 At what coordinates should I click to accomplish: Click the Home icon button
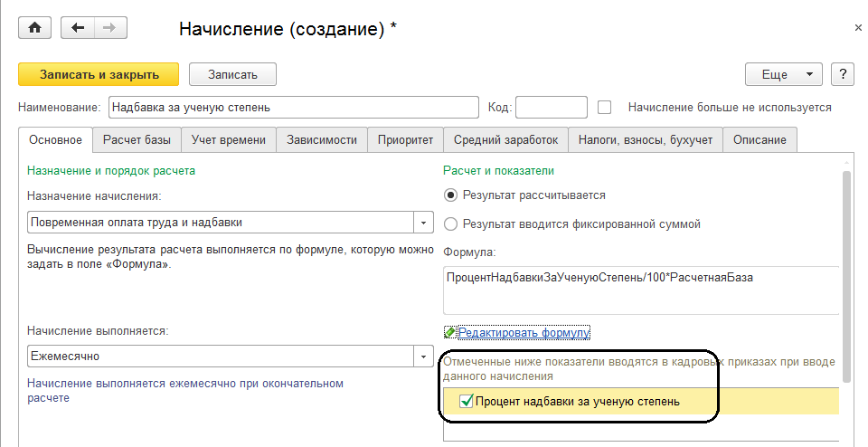35,28
